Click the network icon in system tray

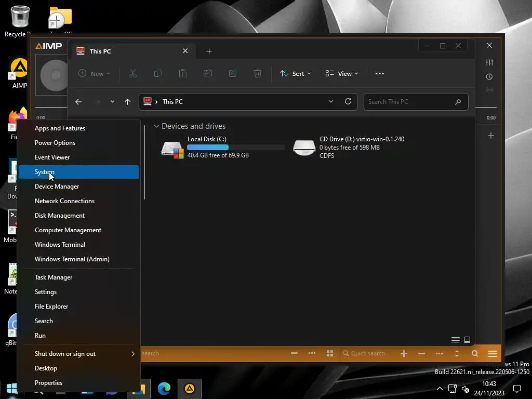coord(453,389)
